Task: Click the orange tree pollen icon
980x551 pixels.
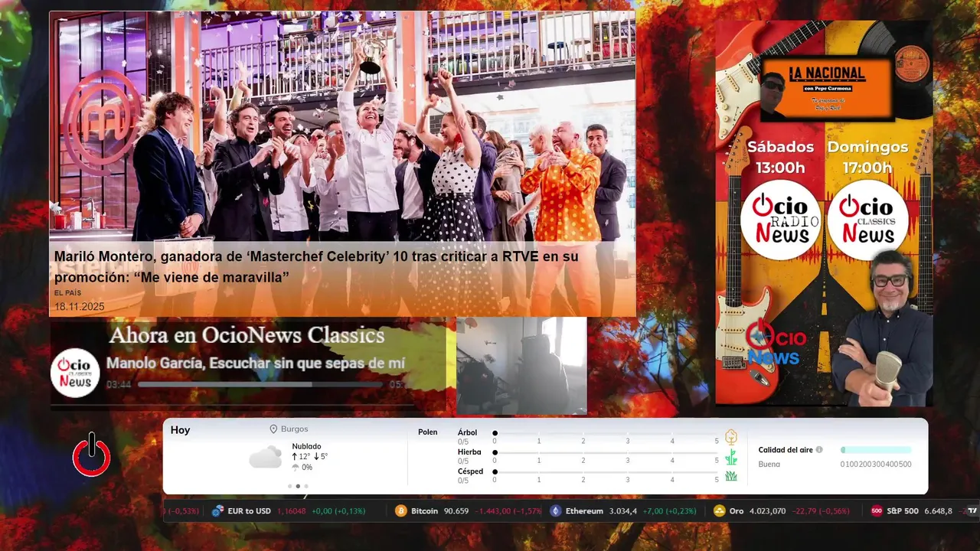Action: pos(731,437)
